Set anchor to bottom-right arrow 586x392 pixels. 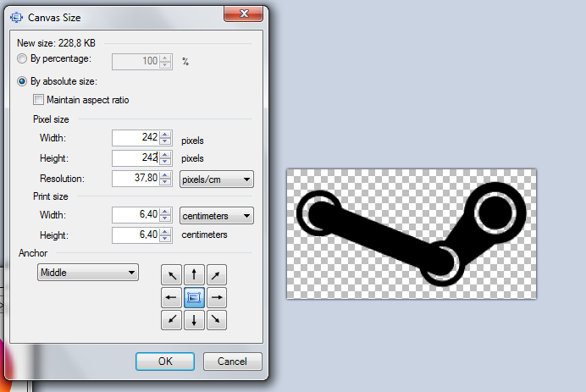(217, 320)
